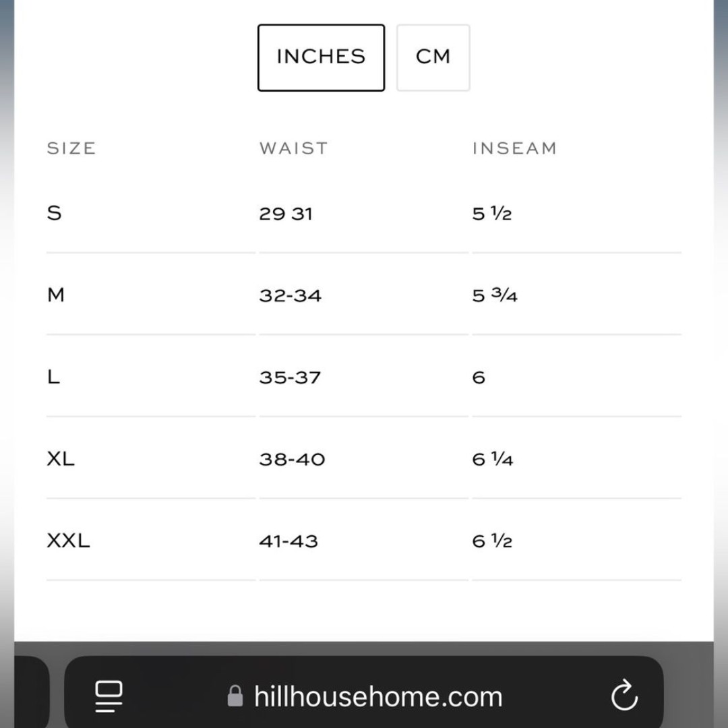Select the WAIST column header
The width and height of the screenshot is (728, 728).
[293, 148]
